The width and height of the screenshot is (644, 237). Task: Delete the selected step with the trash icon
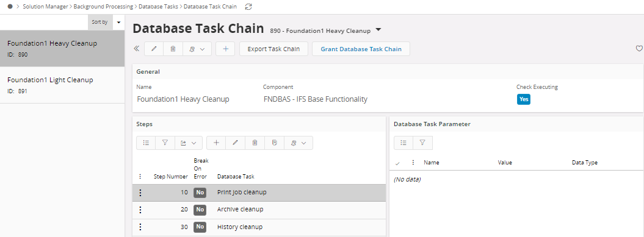pos(255,143)
